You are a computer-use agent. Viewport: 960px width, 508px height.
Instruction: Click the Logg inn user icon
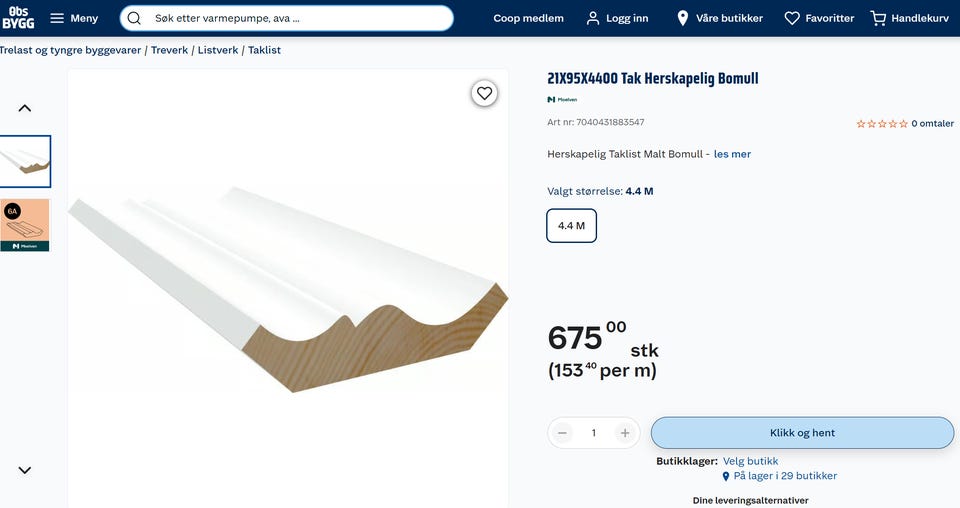[594, 18]
